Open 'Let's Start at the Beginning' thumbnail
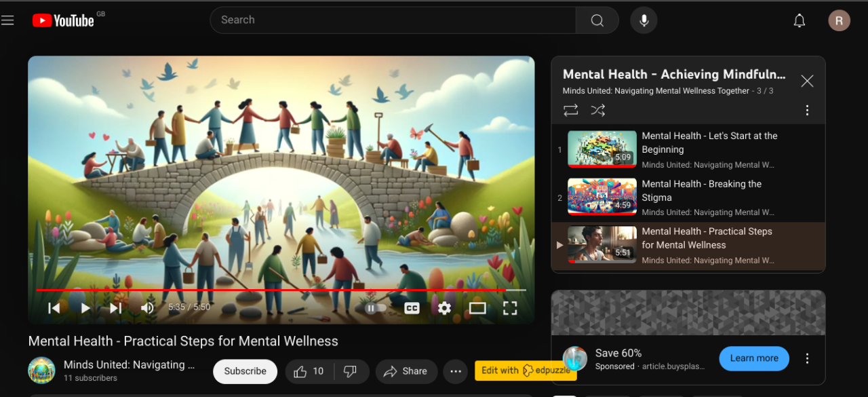 [x=602, y=149]
